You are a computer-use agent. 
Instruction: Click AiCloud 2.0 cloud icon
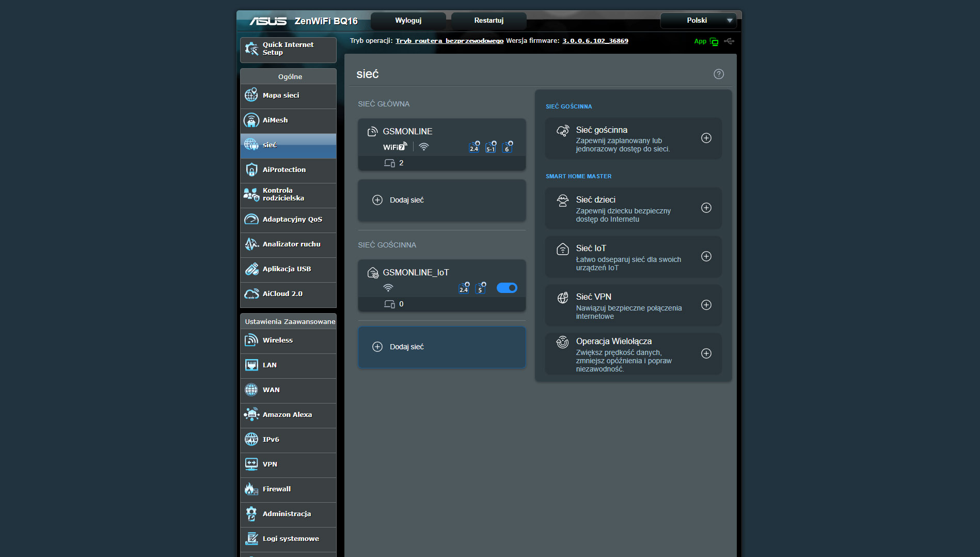251,293
